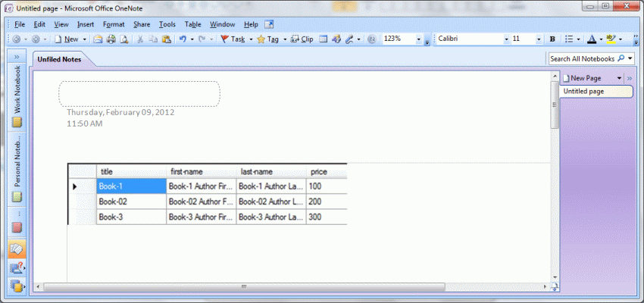Open the font size 11 dropdown
644x303 pixels.
[x=539, y=39]
